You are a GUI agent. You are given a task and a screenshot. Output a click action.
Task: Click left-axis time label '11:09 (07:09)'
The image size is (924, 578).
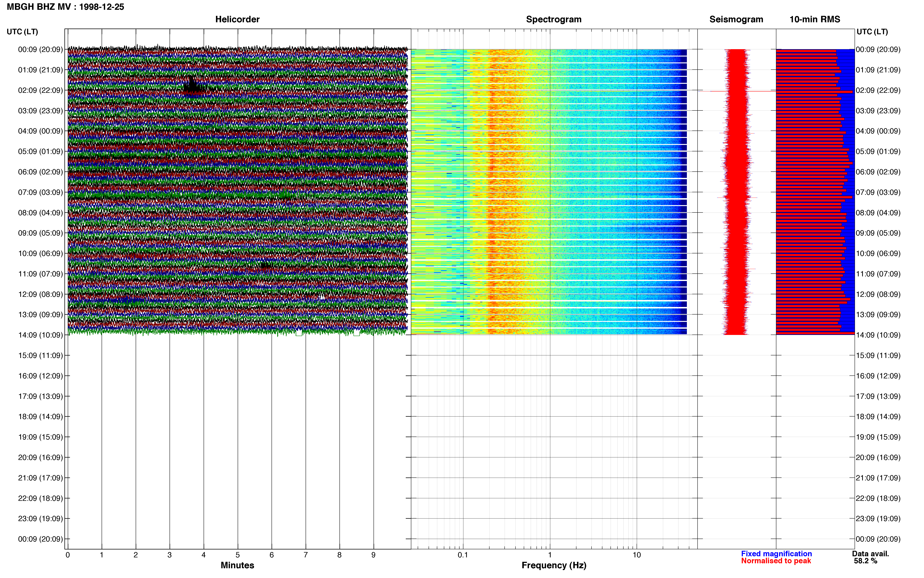pos(41,274)
